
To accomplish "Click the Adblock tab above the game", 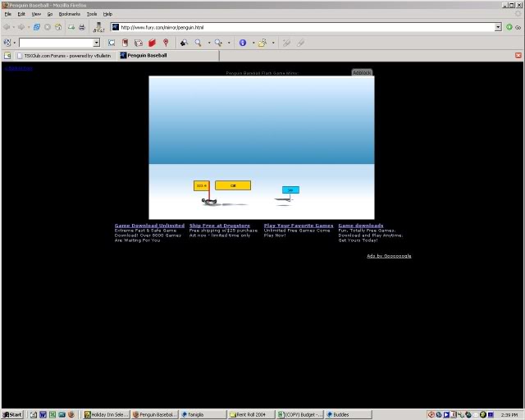I will coord(362,72).
